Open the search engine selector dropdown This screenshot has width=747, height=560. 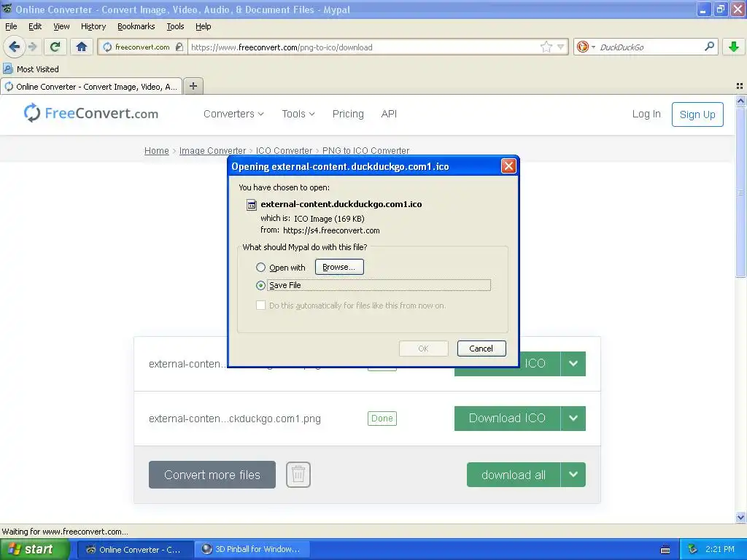pyautogui.click(x=593, y=47)
